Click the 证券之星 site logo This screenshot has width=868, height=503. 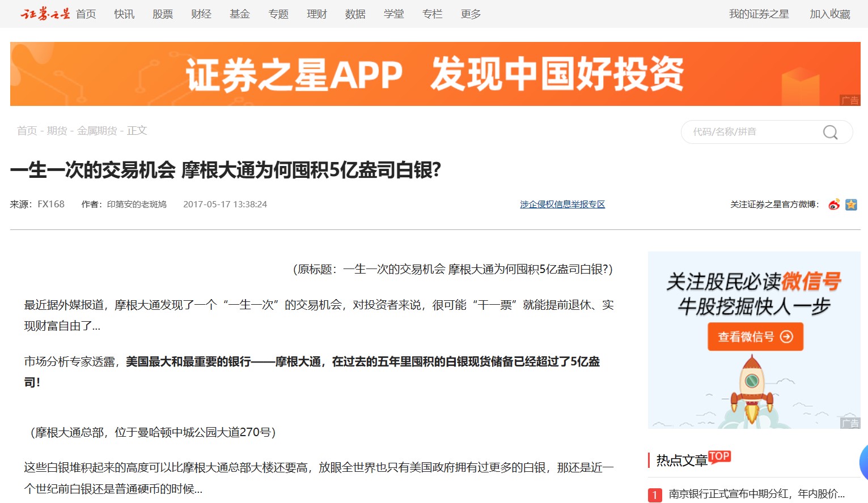[45, 14]
